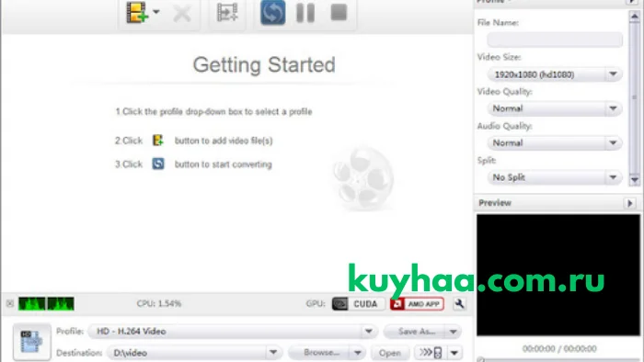Viewport: 644px width, 362px height.
Task: Click the HD profile thumbnail icon
Action: (x=32, y=342)
